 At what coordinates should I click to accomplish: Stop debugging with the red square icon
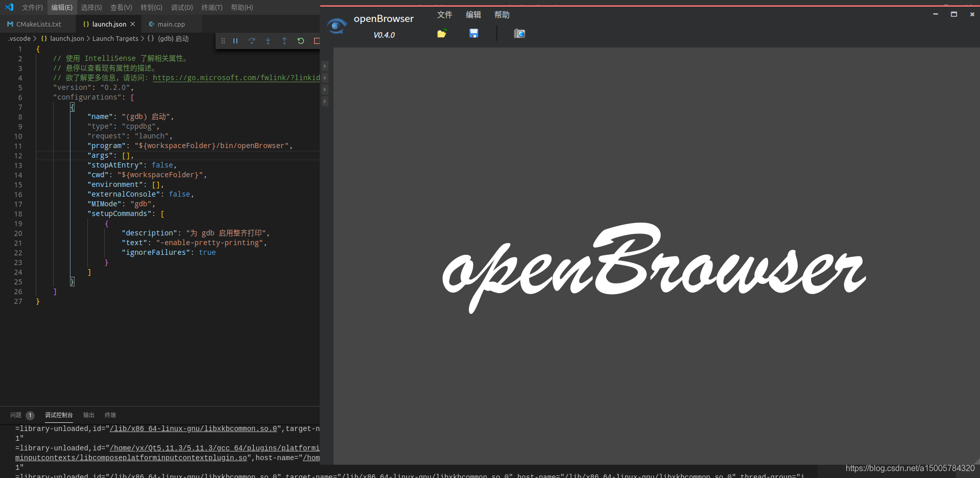coord(317,41)
